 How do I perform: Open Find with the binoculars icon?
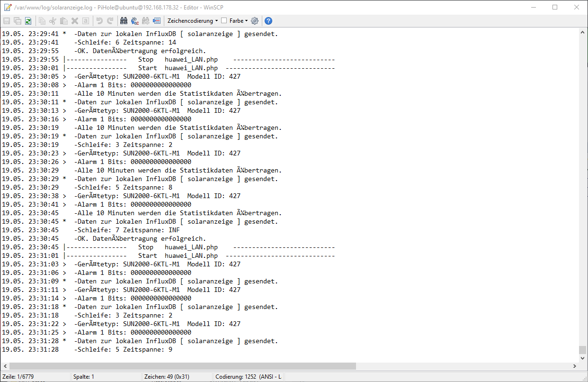[x=124, y=21]
